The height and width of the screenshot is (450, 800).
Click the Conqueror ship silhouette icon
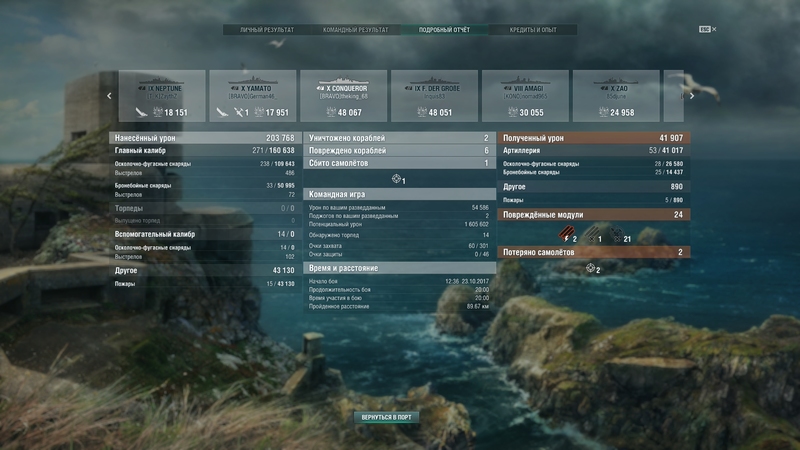343,80
